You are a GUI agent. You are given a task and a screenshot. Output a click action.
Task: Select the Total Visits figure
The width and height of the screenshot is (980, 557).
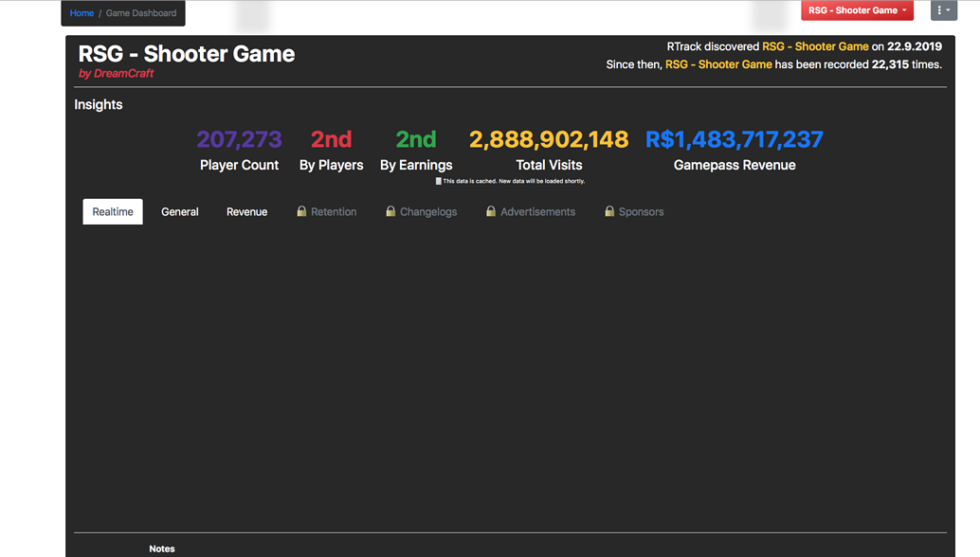pyautogui.click(x=548, y=138)
